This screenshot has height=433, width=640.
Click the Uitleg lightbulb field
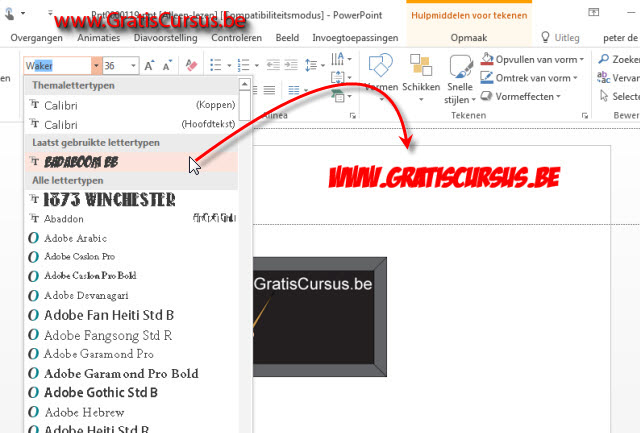(x=560, y=38)
